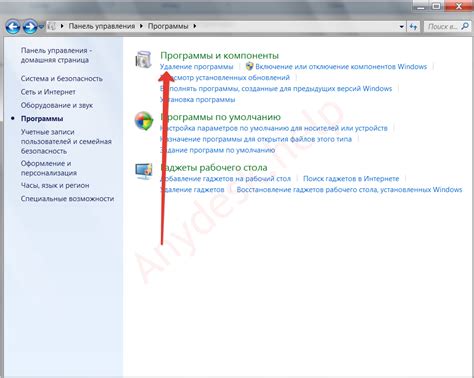474x378 pixels.
Task: Open 'Просмотр установленных обновлений' link
Action: (x=225, y=78)
